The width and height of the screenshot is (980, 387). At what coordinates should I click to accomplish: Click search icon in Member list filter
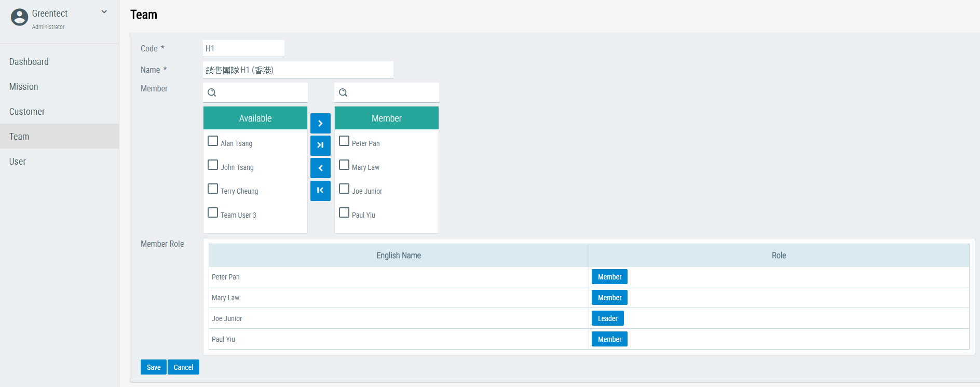(343, 92)
